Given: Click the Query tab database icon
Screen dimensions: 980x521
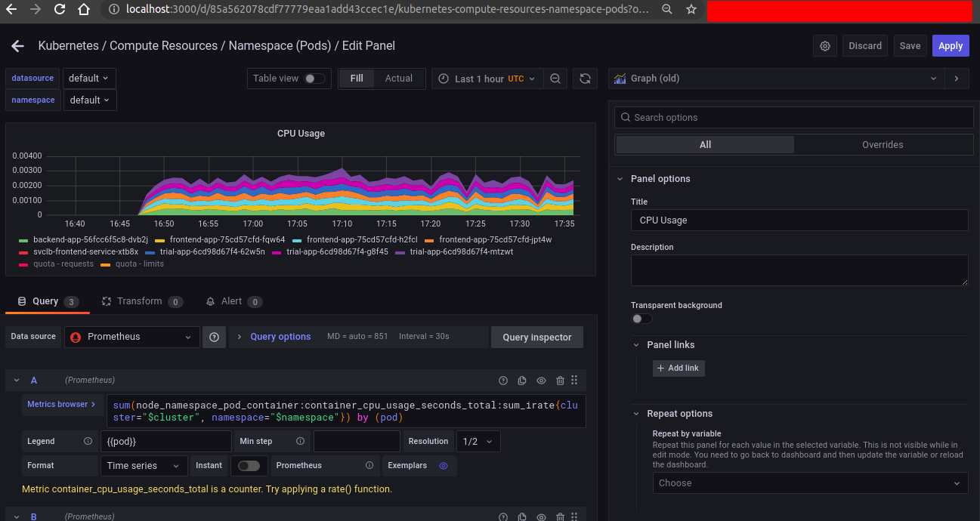Looking at the screenshot, I should pos(22,301).
